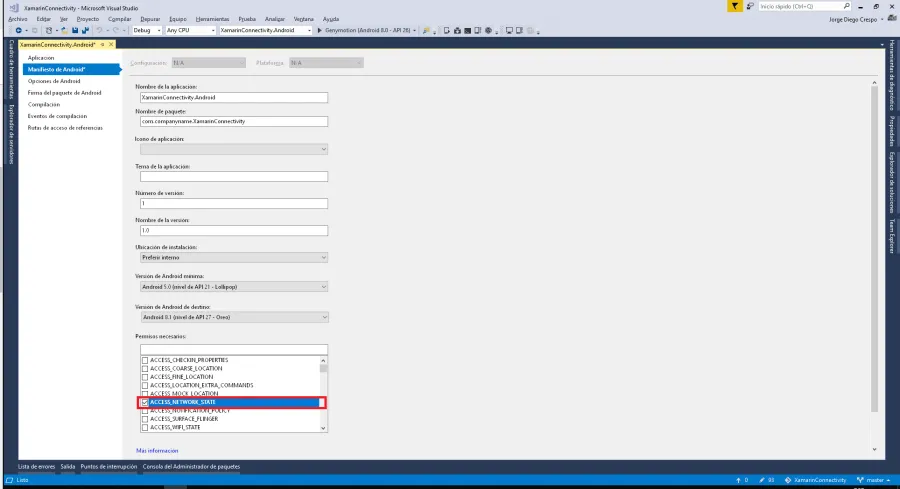Click the new project toolbar icon
900x489 pixels.
(x=49, y=30)
